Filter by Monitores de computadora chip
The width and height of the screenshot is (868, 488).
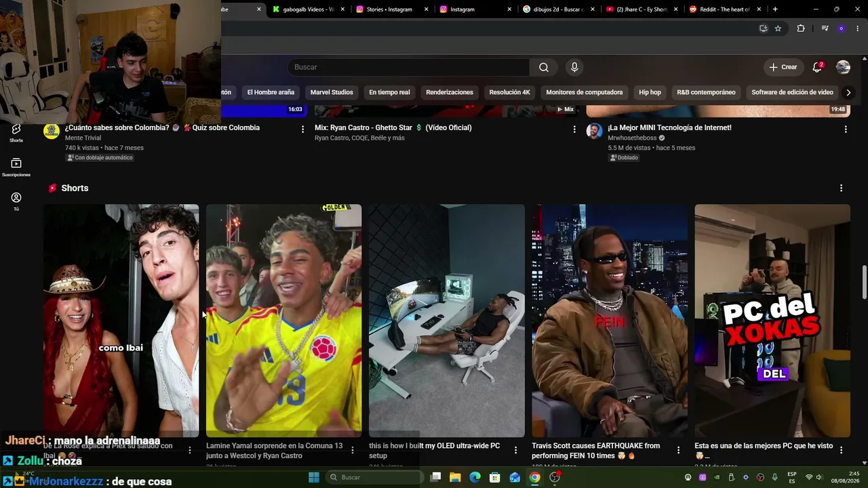tap(584, 92)
